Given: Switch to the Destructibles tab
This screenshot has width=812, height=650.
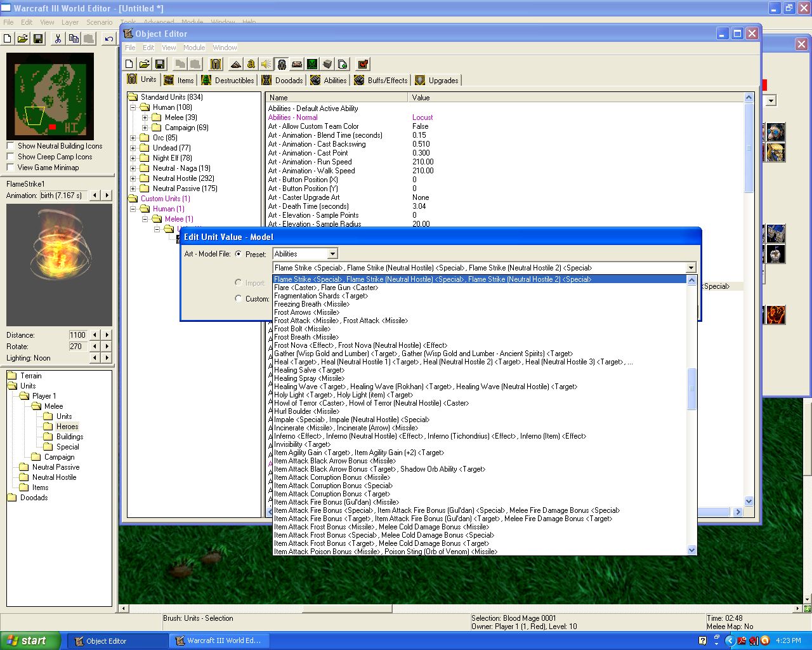Looking at the screenshot, I should pos(228,81).
